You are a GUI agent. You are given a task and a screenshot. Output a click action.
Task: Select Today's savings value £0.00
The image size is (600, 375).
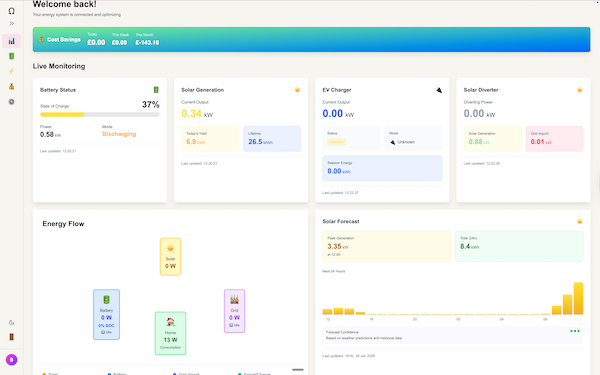click(96, 42)
